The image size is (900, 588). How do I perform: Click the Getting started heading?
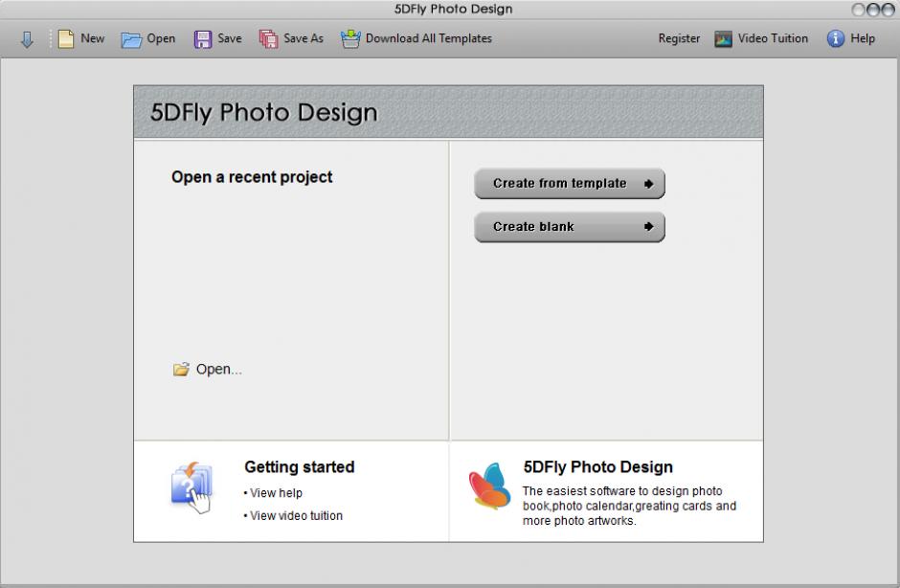pos(299,466)
